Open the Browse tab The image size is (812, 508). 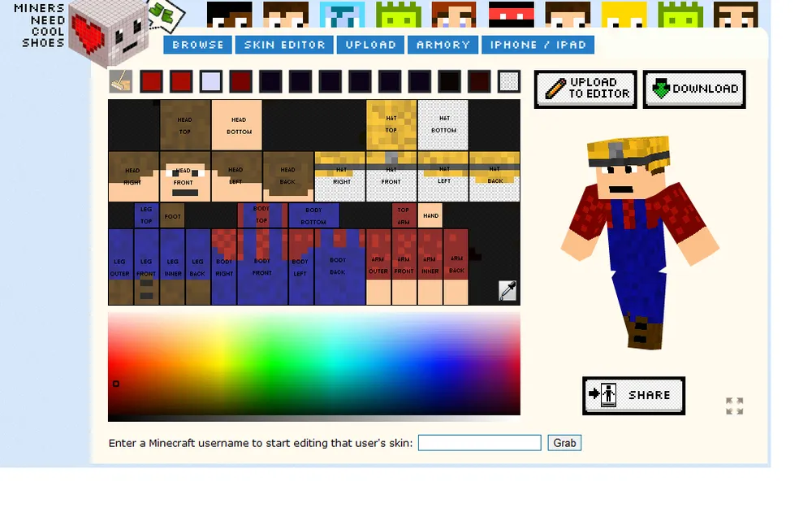coord(198,45)
